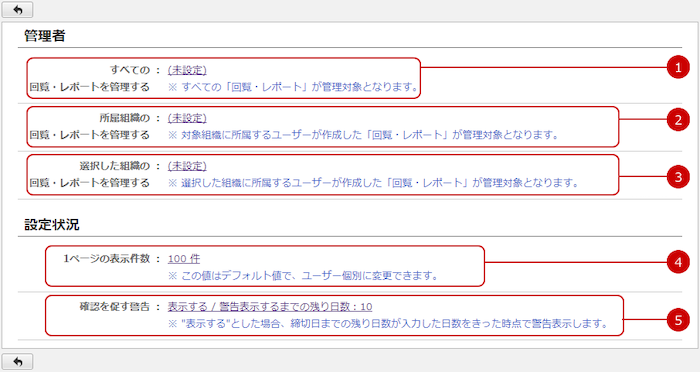700x372 pixels.
Task: Click note この値はデフォルト値で、ユーザー個別に変更できます
Action: 304,276
